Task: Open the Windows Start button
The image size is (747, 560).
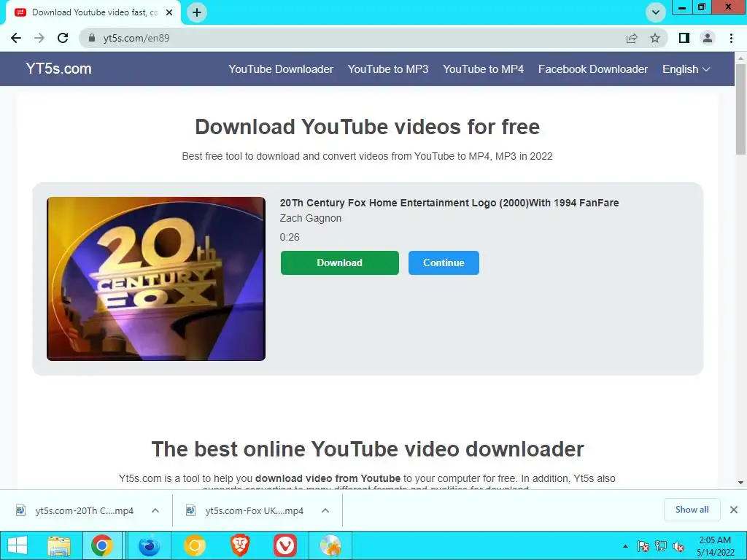Action: click(18, 545)
